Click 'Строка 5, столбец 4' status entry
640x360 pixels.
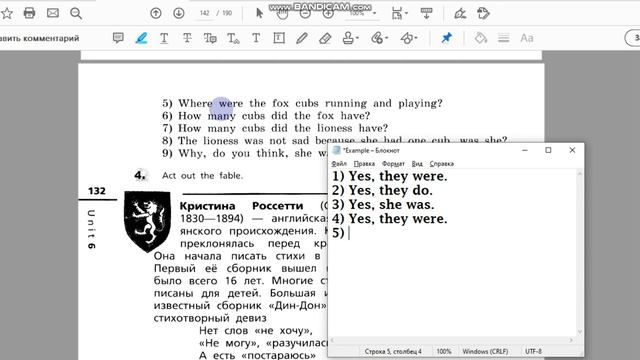[x=393, y=351]
